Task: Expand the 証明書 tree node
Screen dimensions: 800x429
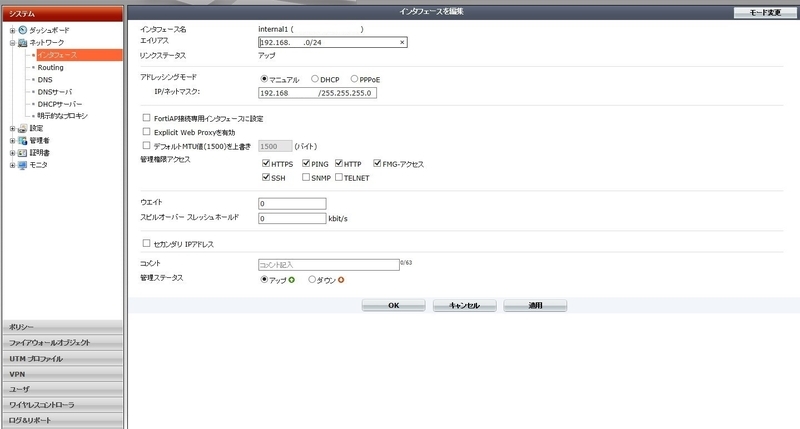Action: pos(13,153)
